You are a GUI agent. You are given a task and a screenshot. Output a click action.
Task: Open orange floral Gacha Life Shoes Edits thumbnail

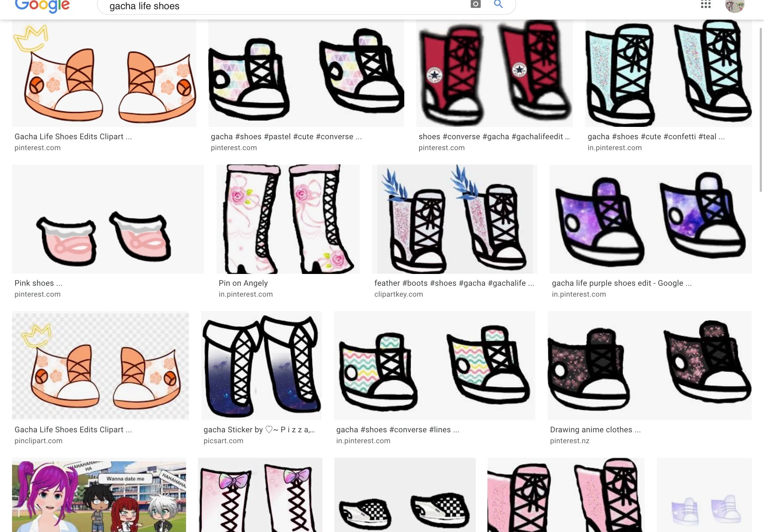pos(104,74)
